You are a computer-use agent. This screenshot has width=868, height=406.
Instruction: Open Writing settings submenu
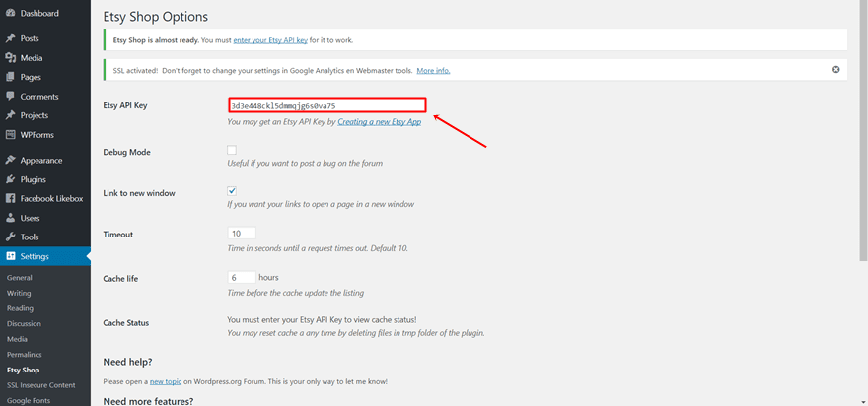coord(19,293)
